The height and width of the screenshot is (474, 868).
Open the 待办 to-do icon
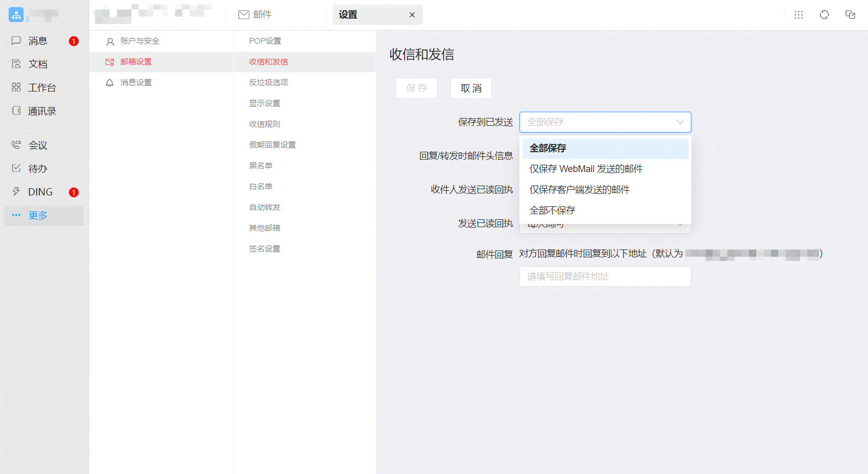click(x=16, y=168)
